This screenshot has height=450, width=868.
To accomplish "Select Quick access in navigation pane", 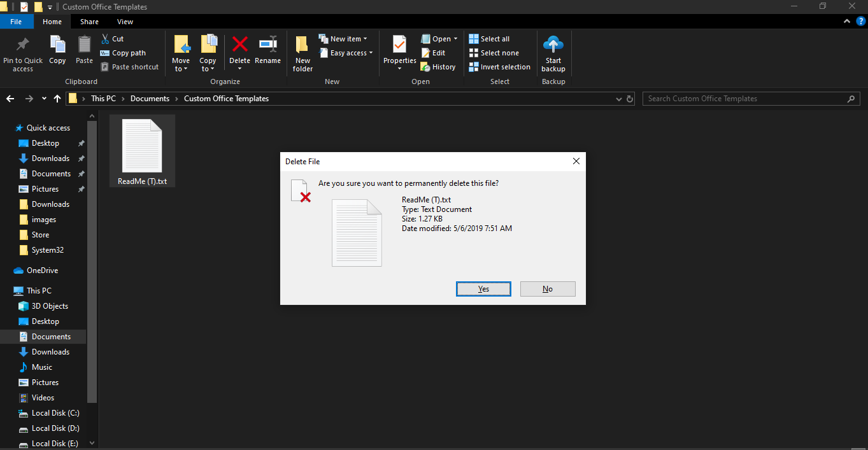I will pos(42,128).
